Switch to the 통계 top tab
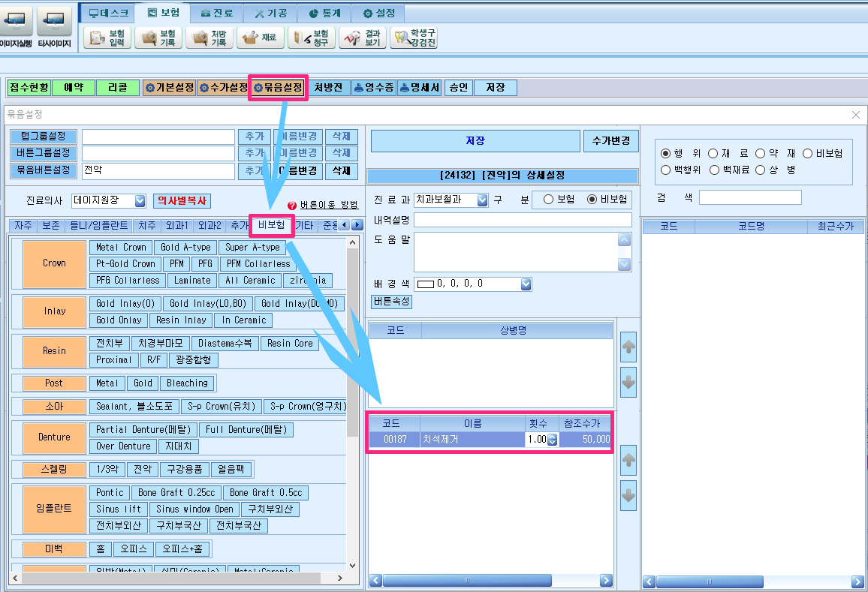The height and width of the screenshot is (592, 868). click(x=325, y=13)
